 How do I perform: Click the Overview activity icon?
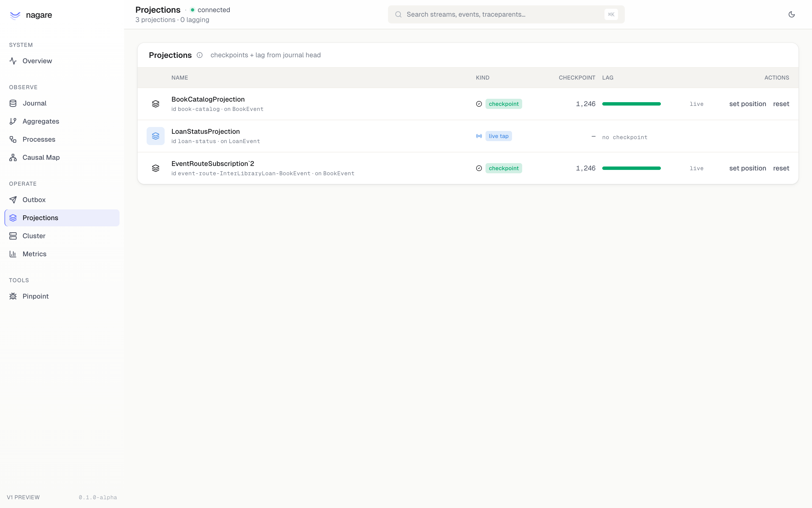coord(13,61)
